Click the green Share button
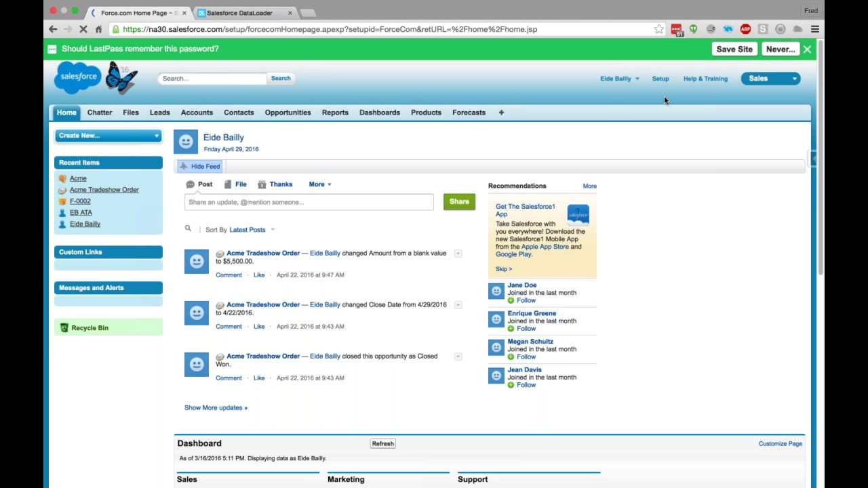This screenshot has height=488, width=868. pos(459,201)
